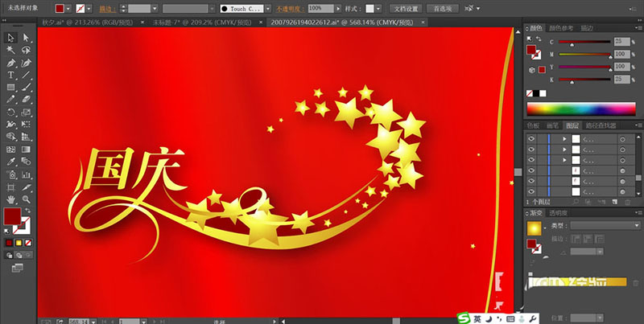Expand the first layer row triangle

pyautogui.click(x=565, y=138)
